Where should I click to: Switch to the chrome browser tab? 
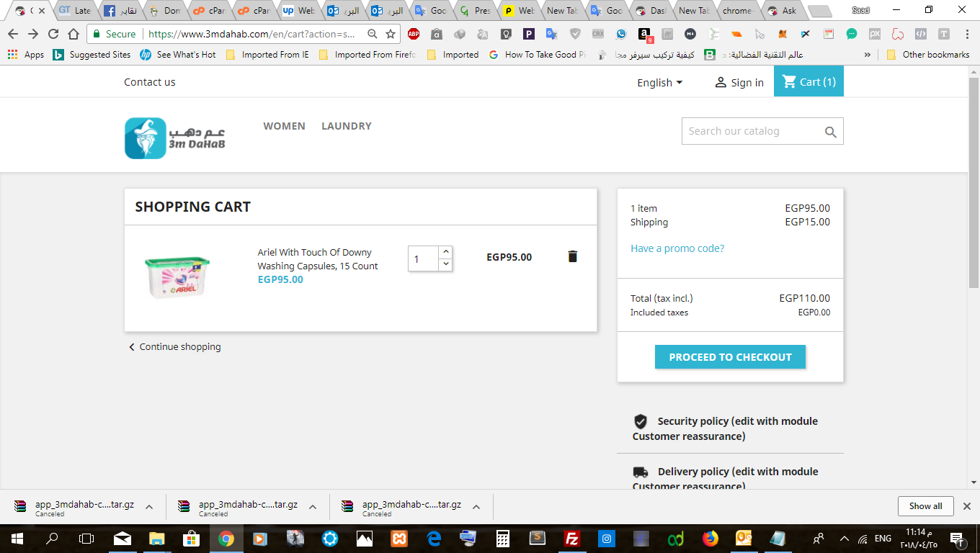pyautogui.click(x=738, y=11)
